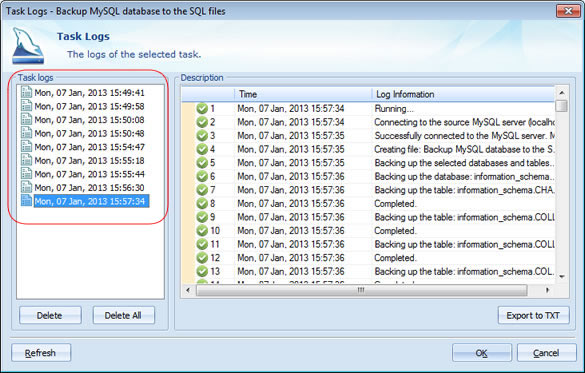Click the 'Completed.' message in row 8
This screenshot has width=585, height=373.
click(x=395, y=204)
